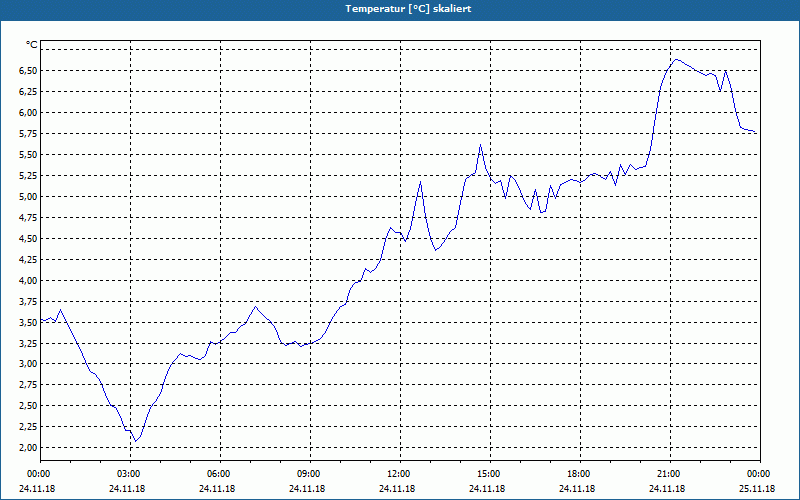Click the '2,00' y-axis value

tap(28, 447)
